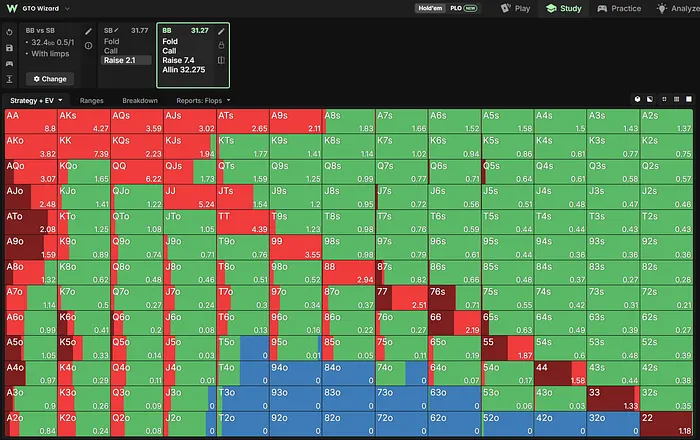This screenshot has height=440, width=700.
Task: Open the Strategy + EV dropdown
Action: click(36, 100)
